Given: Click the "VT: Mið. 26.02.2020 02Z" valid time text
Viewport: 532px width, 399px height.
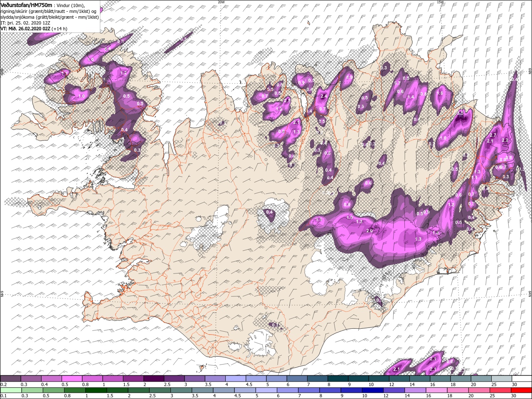Looking at the screenshot, I should tap(25, 29).
